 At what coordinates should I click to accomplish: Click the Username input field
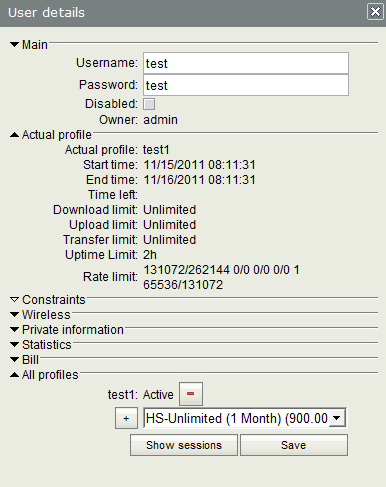[246, 63]
